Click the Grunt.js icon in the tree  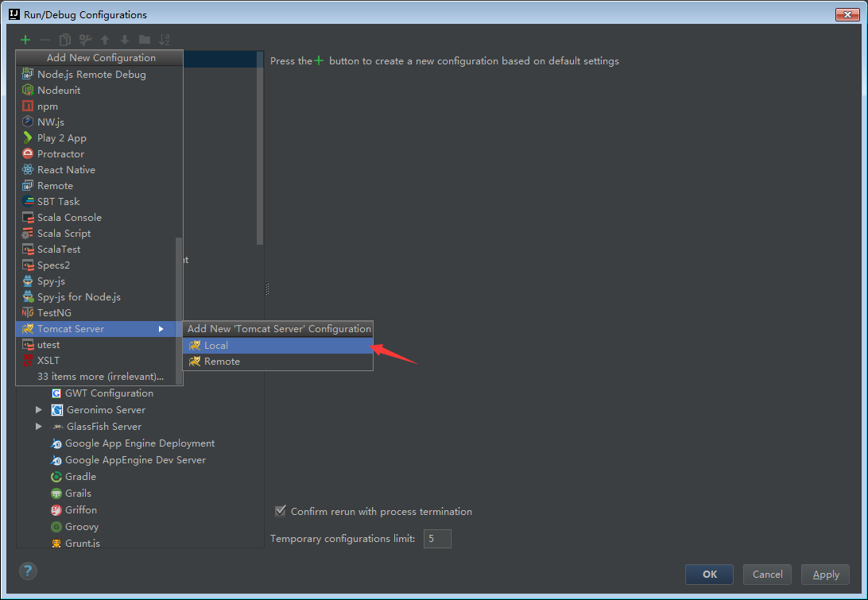[x=56, y=543]
